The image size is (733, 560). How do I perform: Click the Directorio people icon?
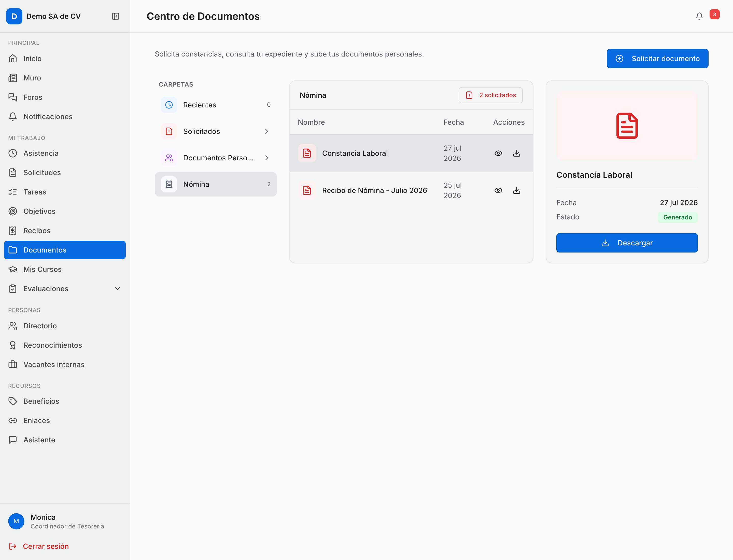tap(13, 326)
